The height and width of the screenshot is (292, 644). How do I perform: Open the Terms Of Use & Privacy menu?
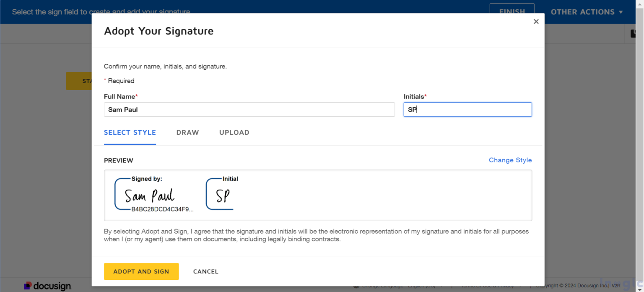[x=489, y=285]
